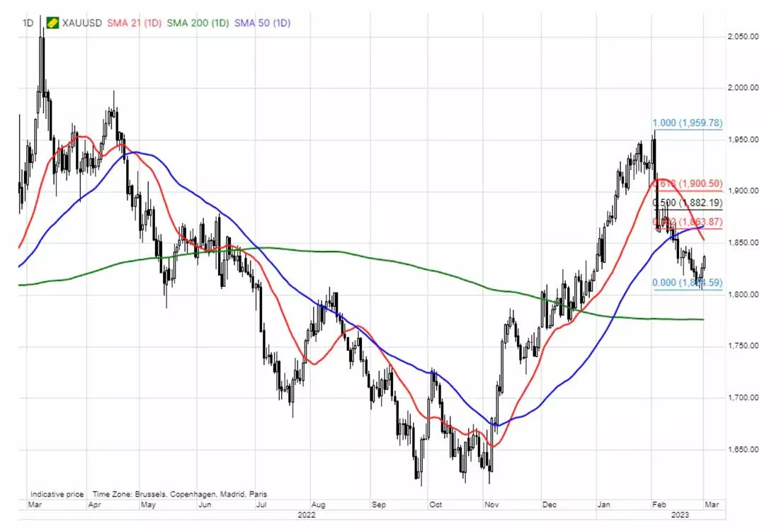Click the 1,800.00 price axis value
Image resolution: width=779 pixels, height=532 pixels.
click(743, 294)
